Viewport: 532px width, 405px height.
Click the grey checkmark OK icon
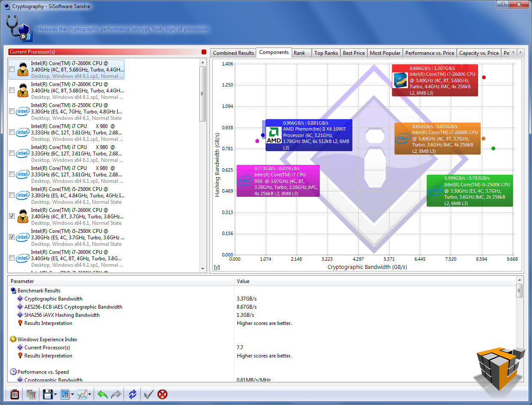tap(149, 394)
